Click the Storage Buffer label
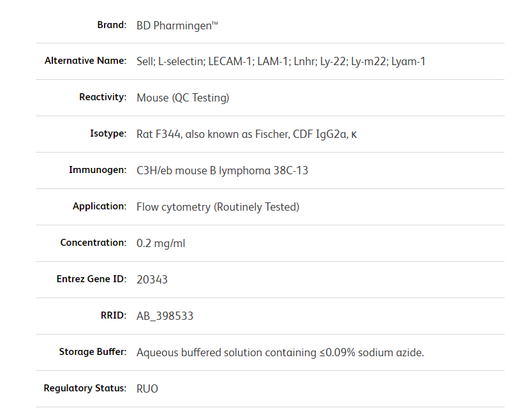Viewport: 532px width, 415px height. [92, 352]
